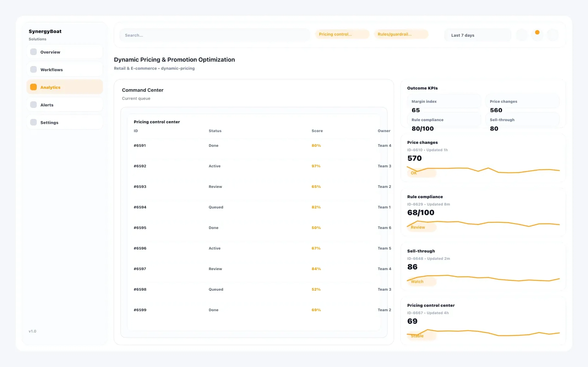Select the Overview icon in the sidebar

click(33, 52)
